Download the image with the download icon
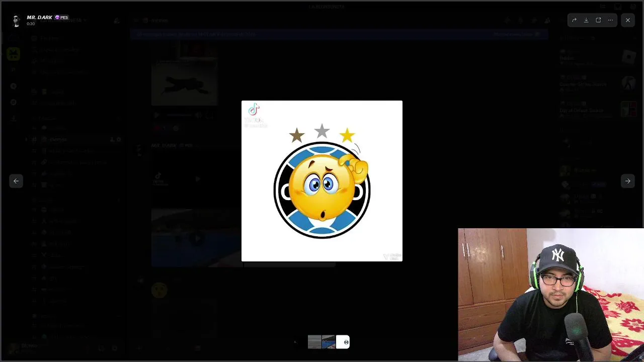 [586, 20]
